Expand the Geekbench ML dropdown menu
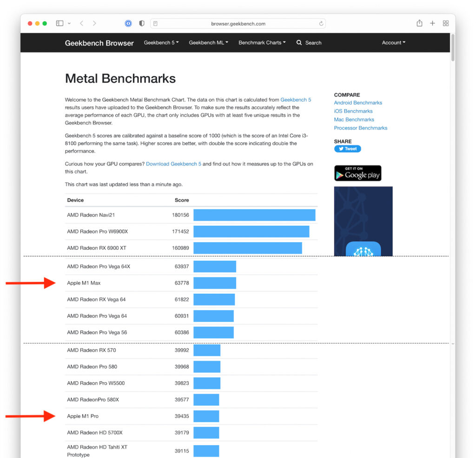The height and width of the screenshot is (458, 476). click(208, 43)
